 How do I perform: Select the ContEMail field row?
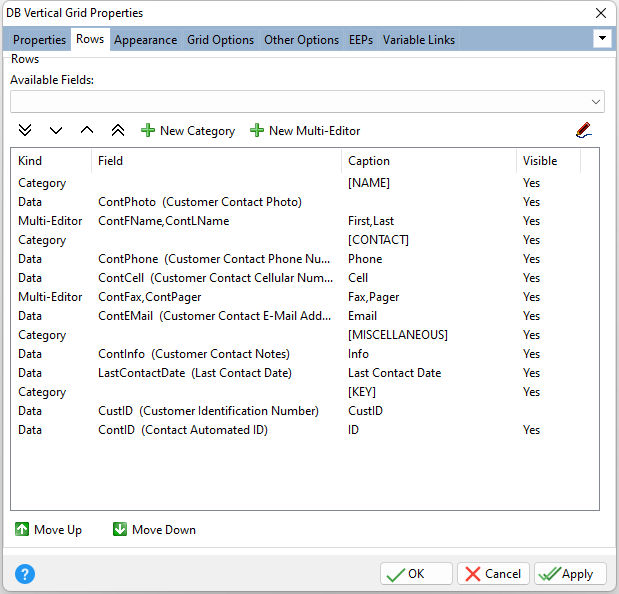pos(305,316)
